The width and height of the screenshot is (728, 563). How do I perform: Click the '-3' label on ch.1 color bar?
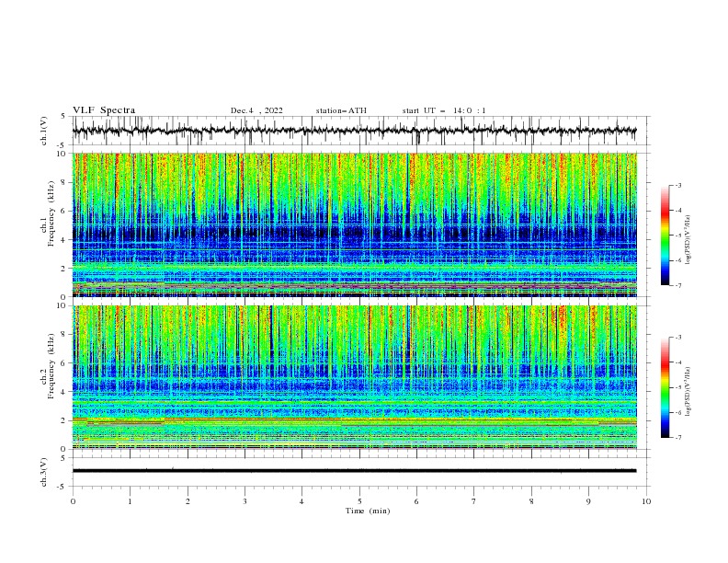[678, 185]
